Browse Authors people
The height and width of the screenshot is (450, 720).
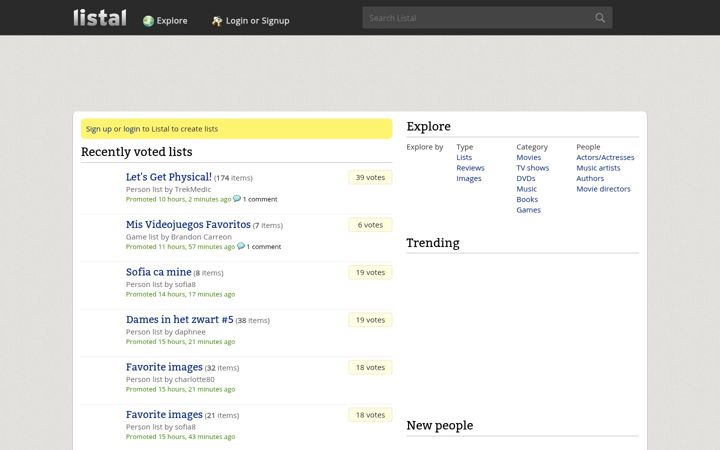[x=590, y=179]
